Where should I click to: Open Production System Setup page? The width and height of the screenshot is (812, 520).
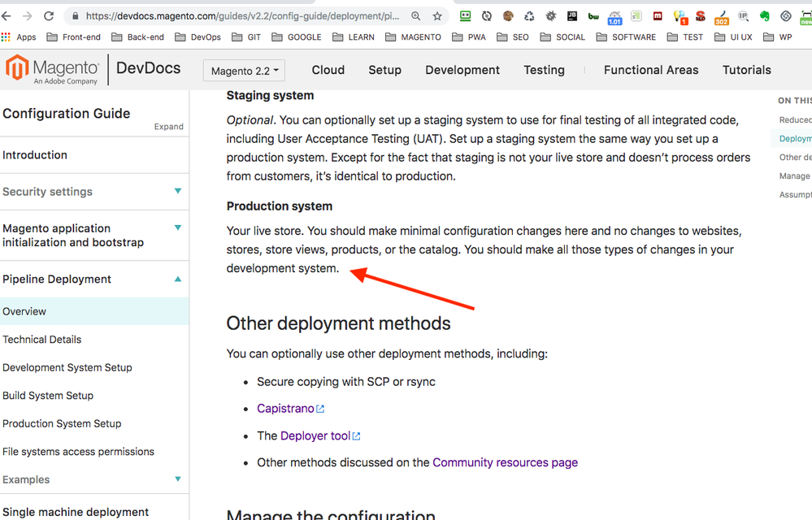[62, 423]
